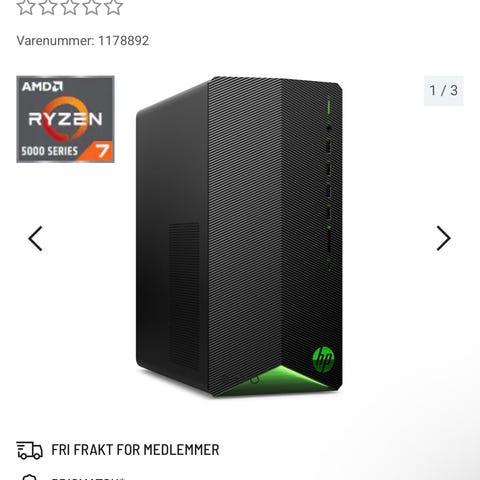Advance to the next product image
This screenshot has height=480, width=480.
pos(444,238)
